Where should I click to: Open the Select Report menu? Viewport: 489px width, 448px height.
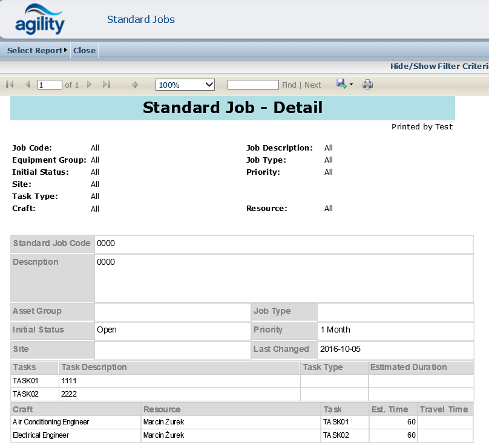[36, 50]
